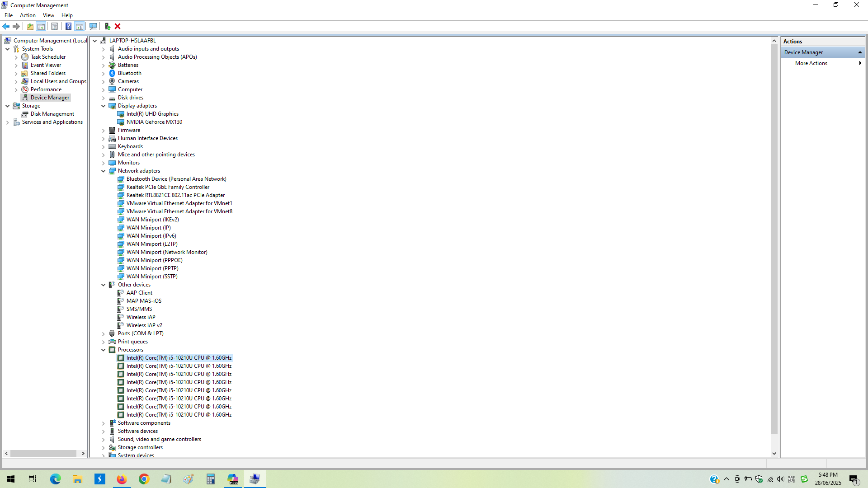868x488 pixels.
Task: Expand Audio inputs and outputs category
Action: [x=104, y=49]
